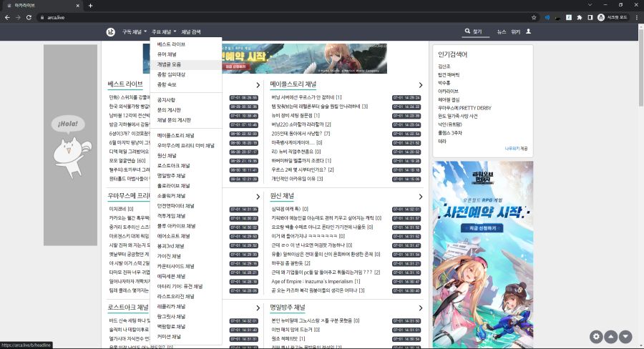Close the 아카라이브 browser tab

(77, 5)
